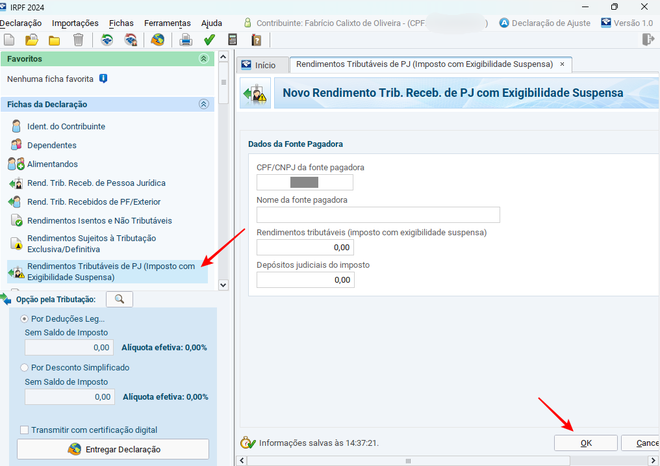Viewport: 660px width, 466px height.
Task: Click the Rend. Trib. Receb. de Pessoa Jurídica icon
Action: pos(16,183)
